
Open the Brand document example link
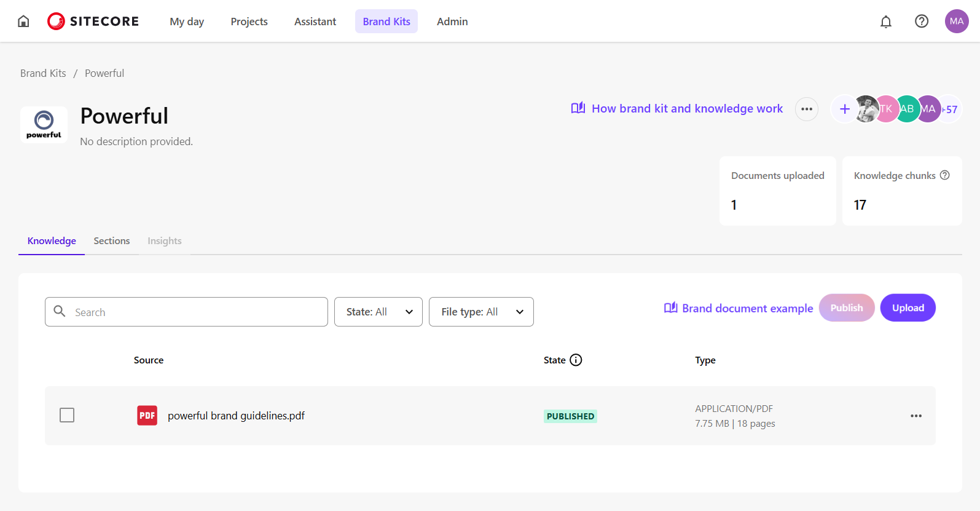739,308
